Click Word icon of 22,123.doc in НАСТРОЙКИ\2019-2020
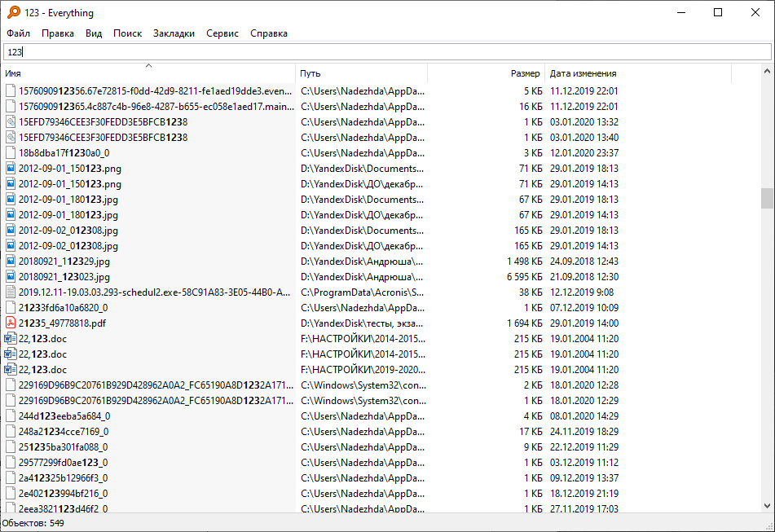Viewport: 775px width, 532px height. [x=11, y=370]
